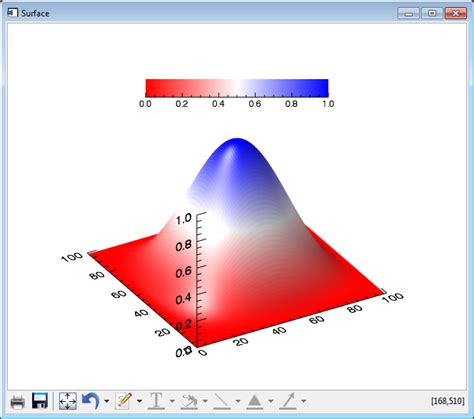The height and width of the screenshot is (419, 474).
Task: Save the graphic with the floppy icon
Action: tap(40, 401)
